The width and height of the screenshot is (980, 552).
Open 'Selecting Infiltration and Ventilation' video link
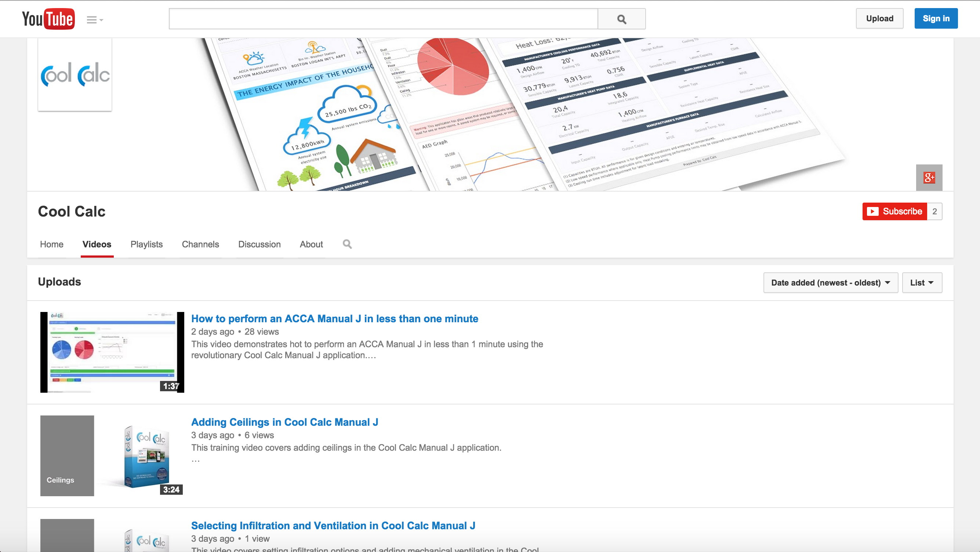tap(333, 526)
